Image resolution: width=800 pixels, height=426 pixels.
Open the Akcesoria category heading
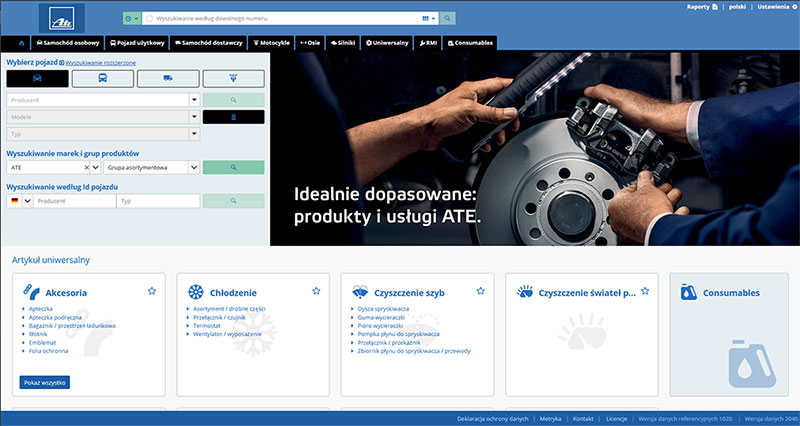pyautogui.click(x=66, y=293)
